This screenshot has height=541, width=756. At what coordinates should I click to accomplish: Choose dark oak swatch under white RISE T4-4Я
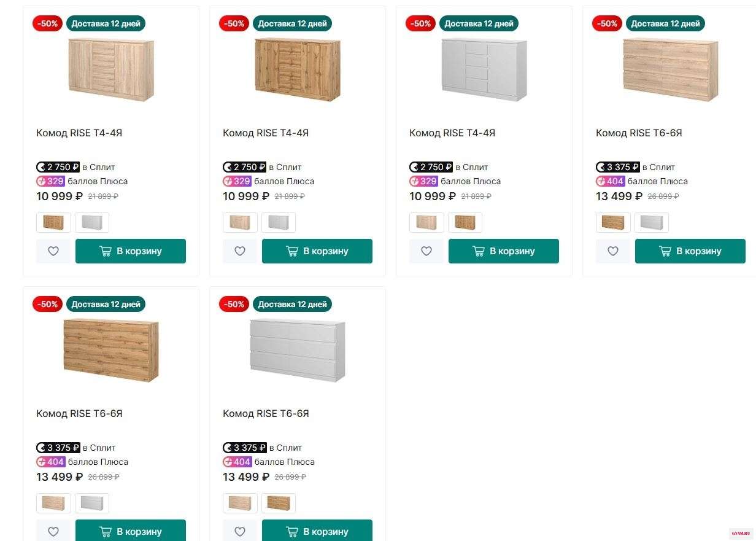pyautogui.click(x=465, y=222)
